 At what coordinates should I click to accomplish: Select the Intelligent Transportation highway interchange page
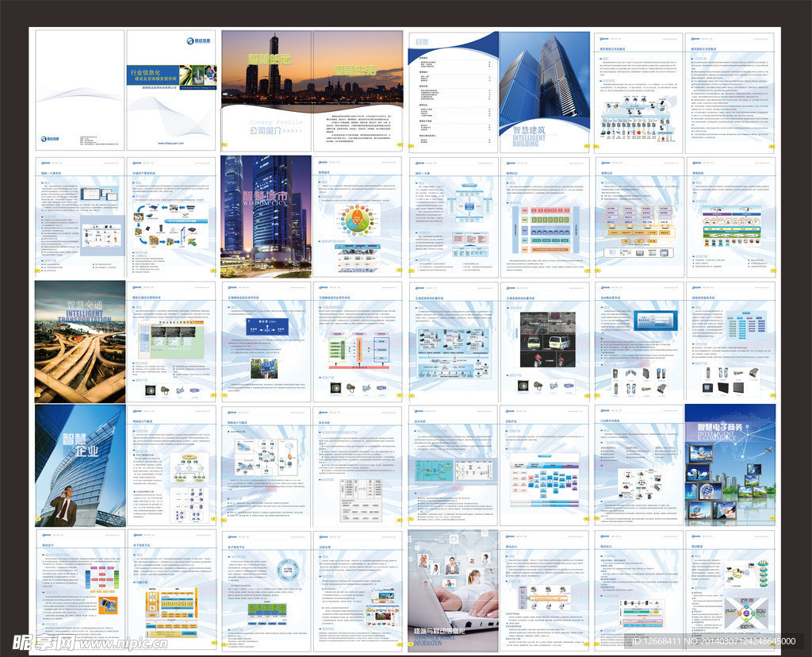click(x=79, y=341)
